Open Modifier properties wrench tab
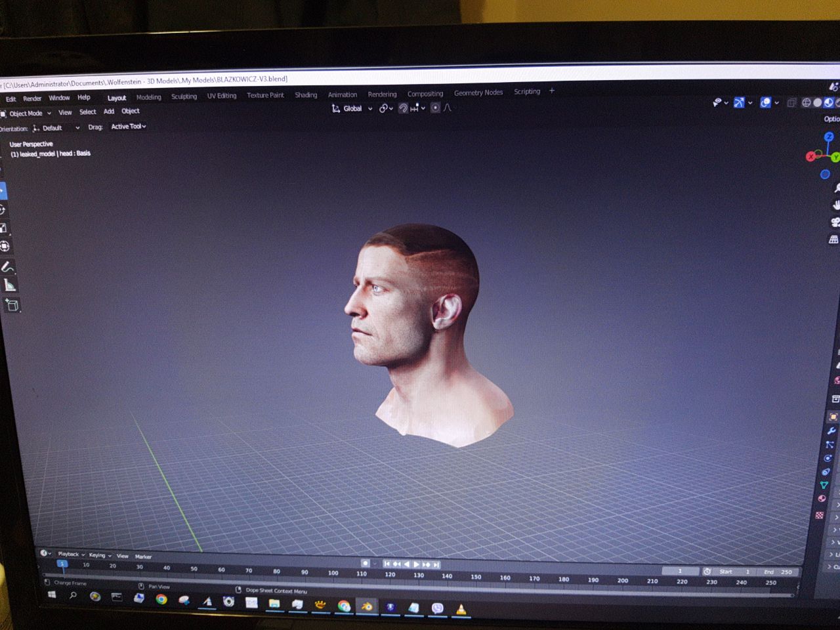 tap(831, 430)
